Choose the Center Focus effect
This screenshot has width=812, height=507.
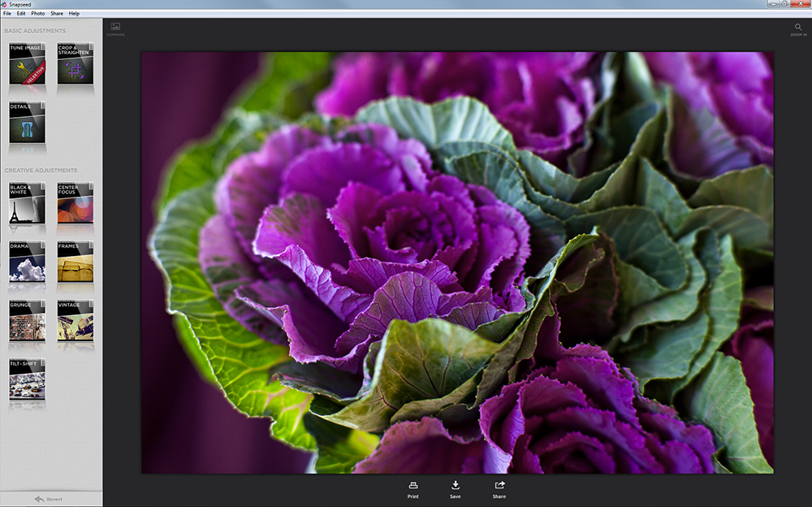pyautogui.click(x=75, y=203)
